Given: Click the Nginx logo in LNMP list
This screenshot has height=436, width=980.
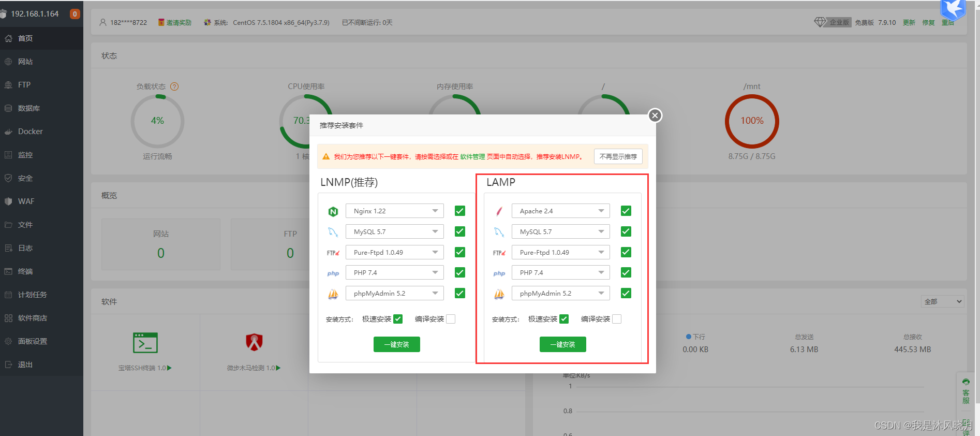Looking at the screenshot, I should click(333, 211).
